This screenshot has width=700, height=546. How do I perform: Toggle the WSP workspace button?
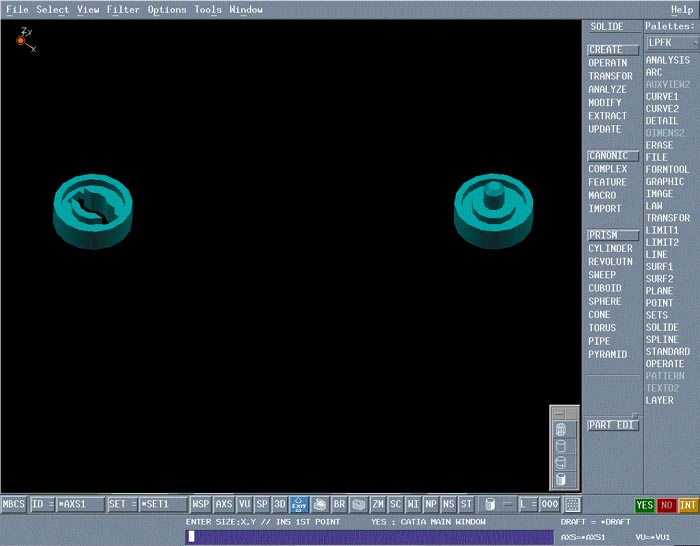(x=201, y=505)
